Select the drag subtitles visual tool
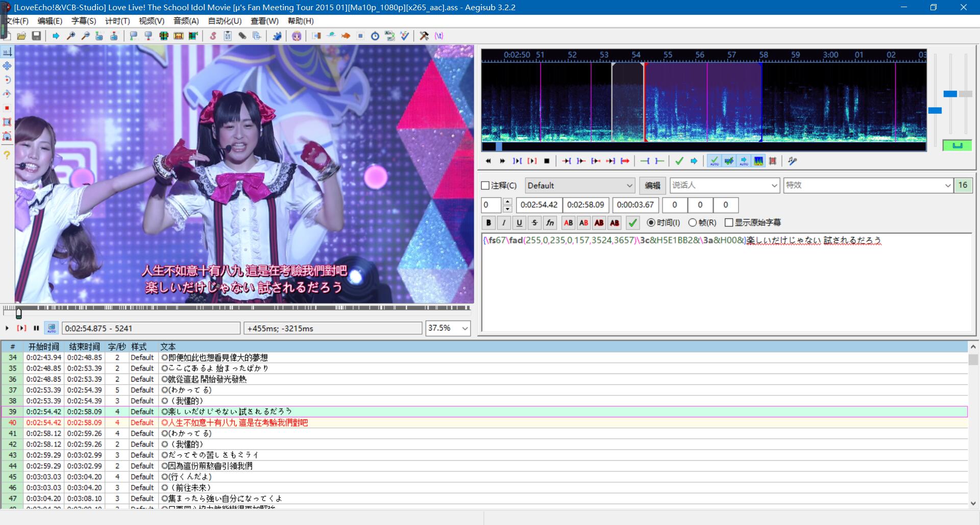Viewport: 980px width, 525px height. click(x=7, y=66)
